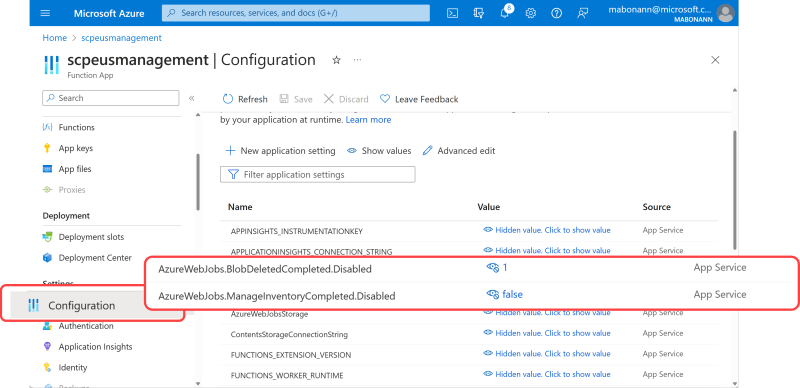
Task: Open portal settings gear icon
Action: (x=531, y=13)
